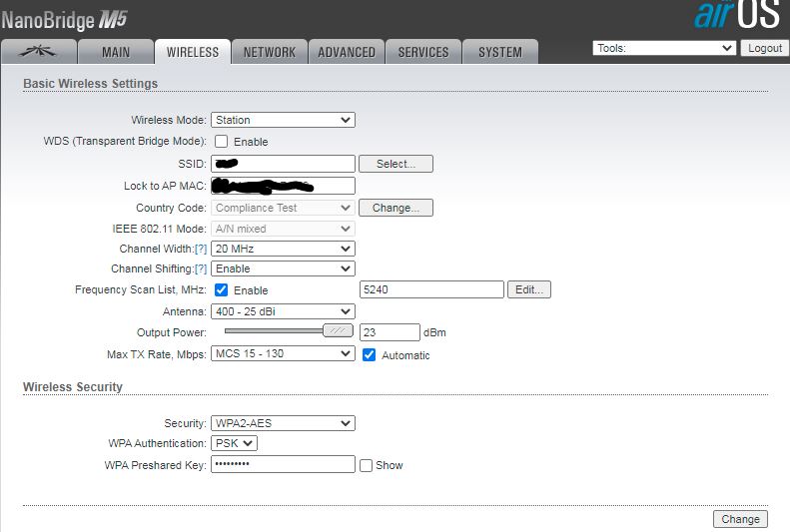Toggle Show preshared key checkbox

pyautogui.click(x=367, y=465)
